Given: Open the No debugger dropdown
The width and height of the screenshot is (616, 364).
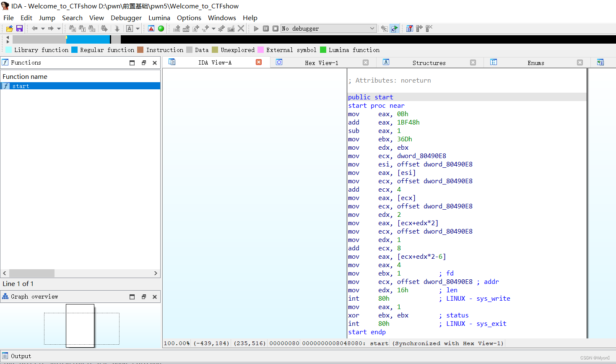Looking at the screenshot, I should (x=372, y=29).
